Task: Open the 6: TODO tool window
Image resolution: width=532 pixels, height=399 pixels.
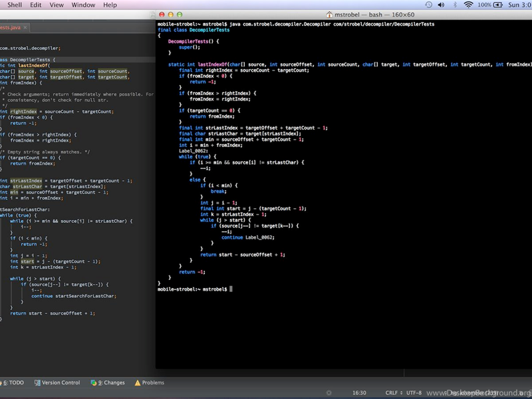Action: 12,383
